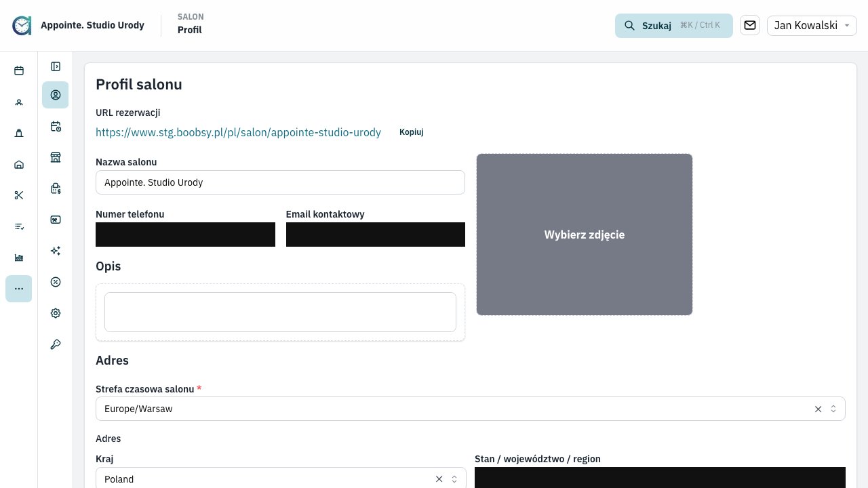Open the calendar icon in left sidebar
This screenshot has width=868, height=488.
pos(19,70)
